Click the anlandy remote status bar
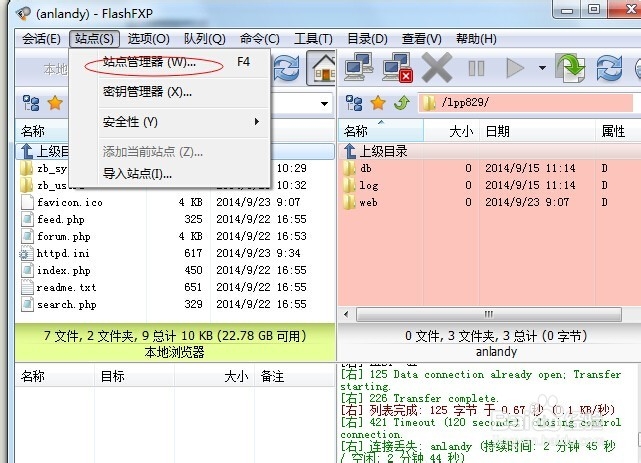The height and width of the screenshot is (463, 641). tap(496, 352)
